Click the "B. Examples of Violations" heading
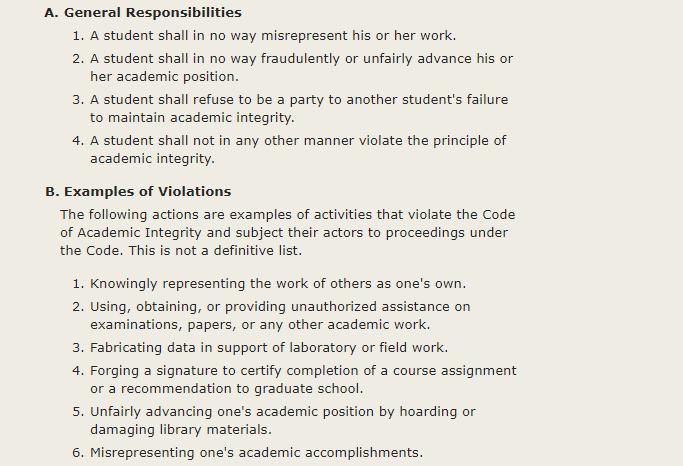The height and width of the screenshot is (466, 683). pyautogui.click(x=138, y=191)
